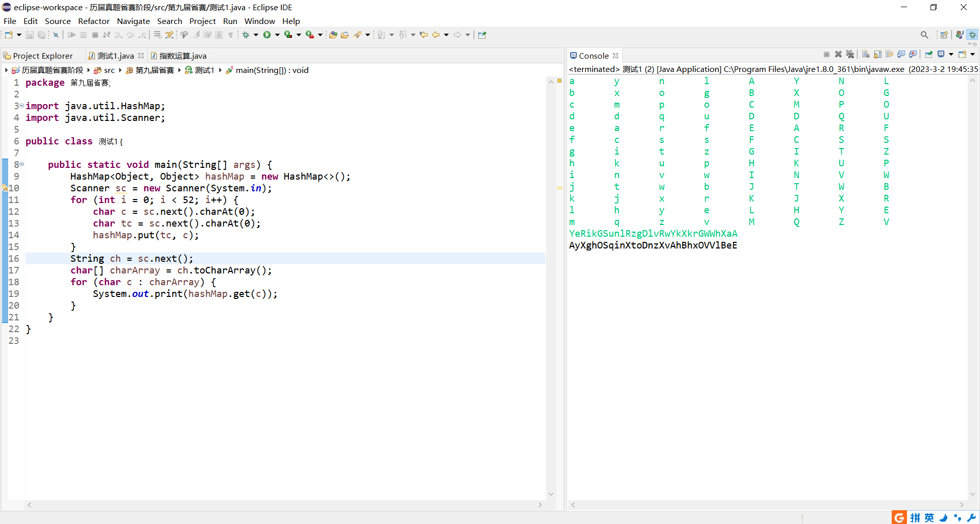Collapse the main method fold marker
980x524 pixels.
click(21, 164)
